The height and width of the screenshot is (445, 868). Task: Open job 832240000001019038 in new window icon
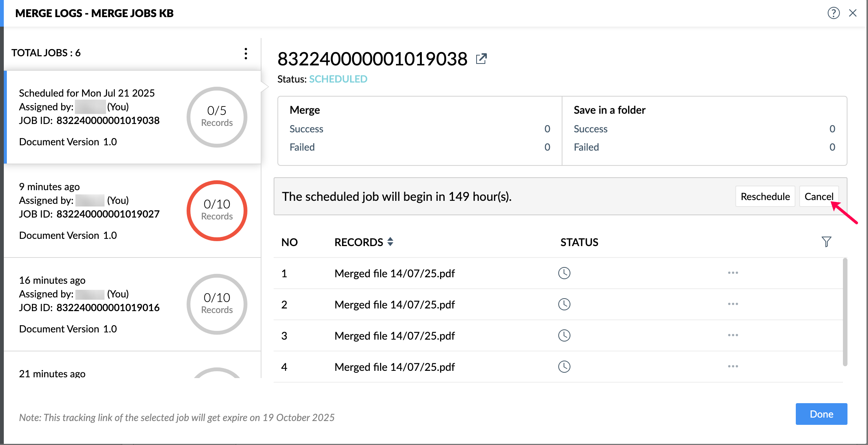[x=481, y=59]
